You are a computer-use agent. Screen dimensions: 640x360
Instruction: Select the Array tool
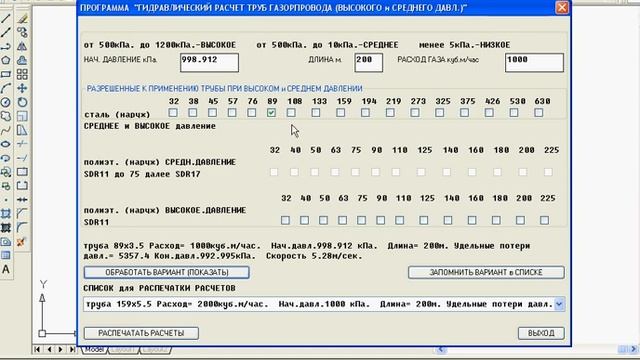(x=22, y=74)
